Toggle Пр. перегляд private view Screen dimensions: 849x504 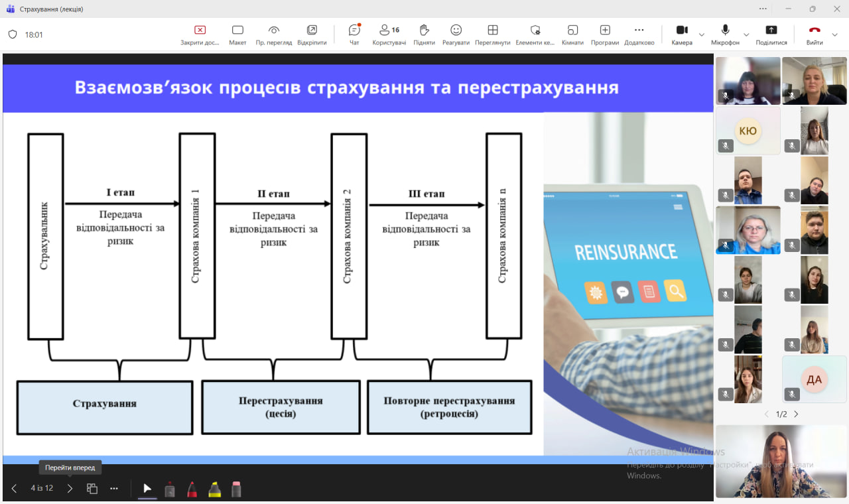pyautogui.click(x=274, y=34)
